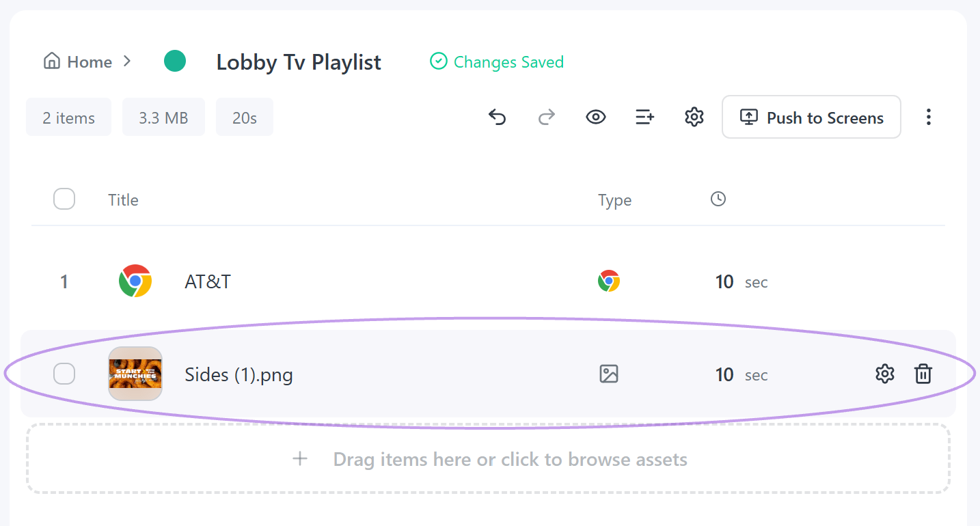Click the add-to-list icon in toolbar
Viewport: 980px width, 526px height.
pos(645,117)
